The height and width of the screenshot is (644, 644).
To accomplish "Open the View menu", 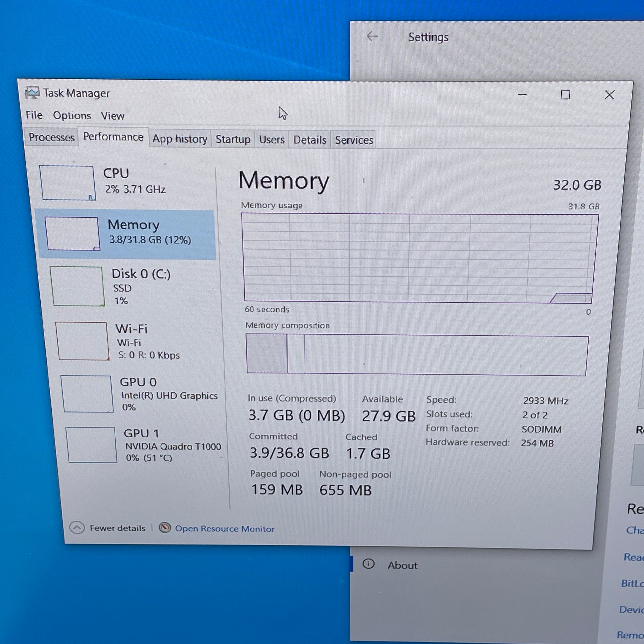I will click(x=112, y=116).
